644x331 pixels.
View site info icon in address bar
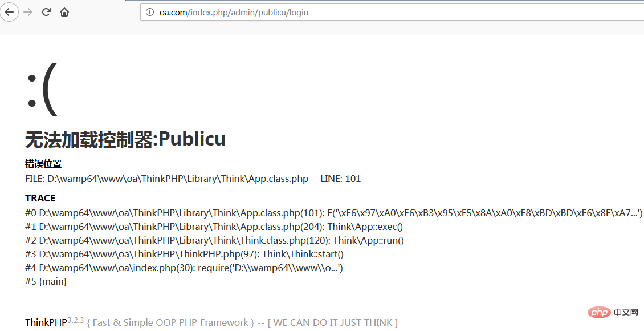[150, 13]
